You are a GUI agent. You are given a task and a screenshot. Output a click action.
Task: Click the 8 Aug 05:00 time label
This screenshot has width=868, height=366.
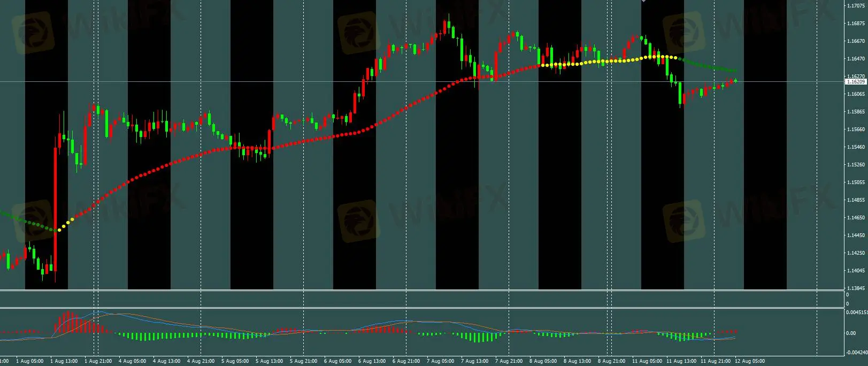[x=543, y=361]
